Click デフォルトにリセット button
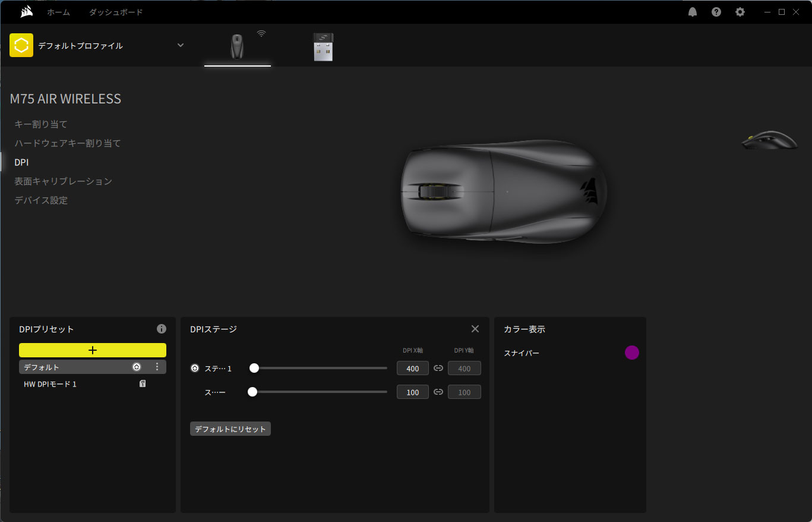The height and width of the screenshot is (522, 812). 230,429
